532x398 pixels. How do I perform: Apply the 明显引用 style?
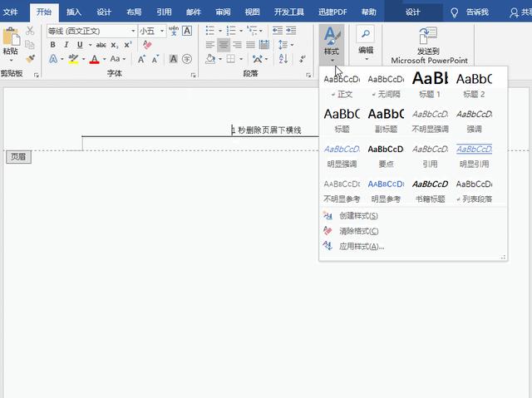coord(474,156)
